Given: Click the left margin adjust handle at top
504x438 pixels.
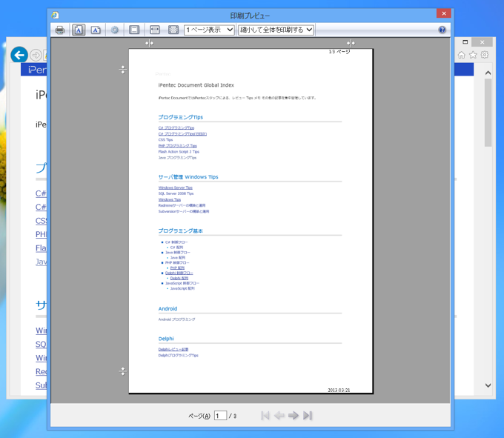Looking at the screenshot, I should tap(149, 43).
